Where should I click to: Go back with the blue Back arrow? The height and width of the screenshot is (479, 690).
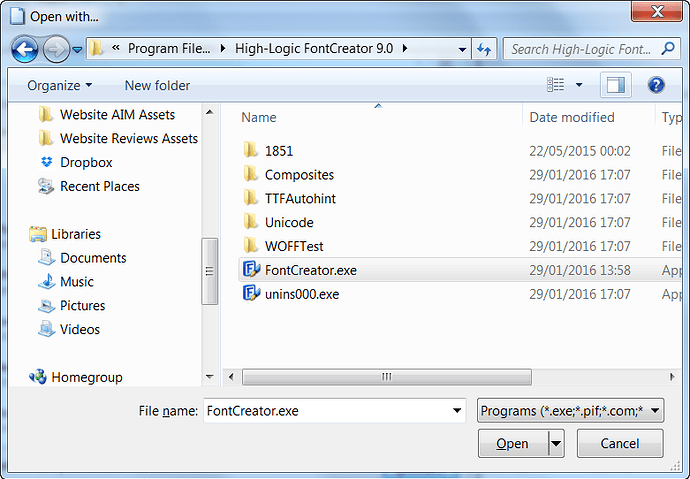(25, 49)
